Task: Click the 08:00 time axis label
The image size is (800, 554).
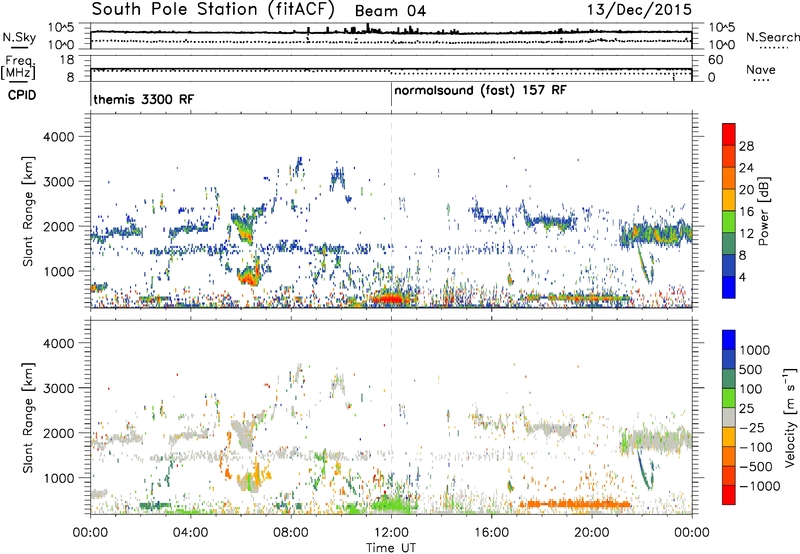Action: click(291, 532)
